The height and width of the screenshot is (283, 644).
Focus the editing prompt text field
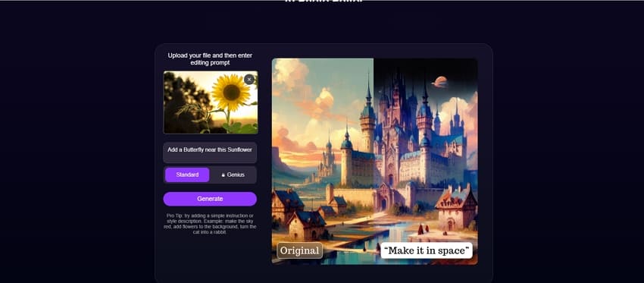[210, 153]
